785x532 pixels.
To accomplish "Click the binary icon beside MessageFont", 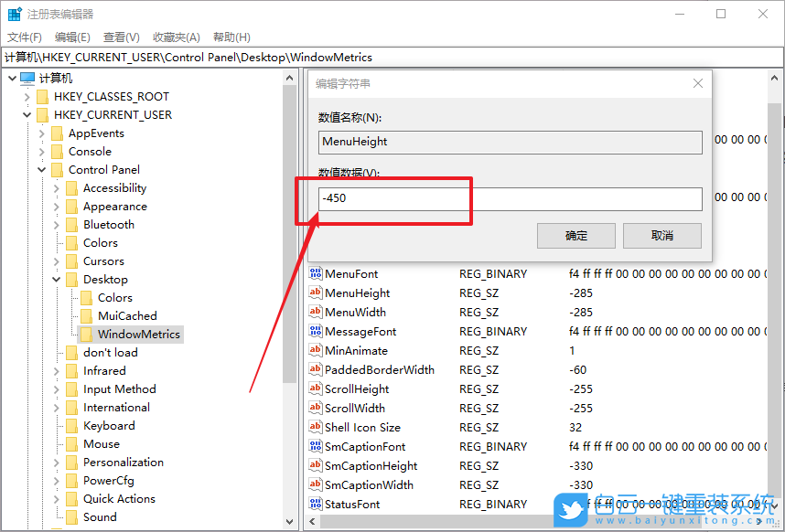I will (316, 331).
